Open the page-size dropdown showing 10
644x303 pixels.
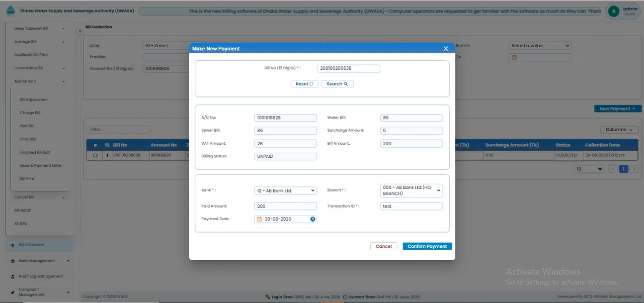(x=589, y=169)
